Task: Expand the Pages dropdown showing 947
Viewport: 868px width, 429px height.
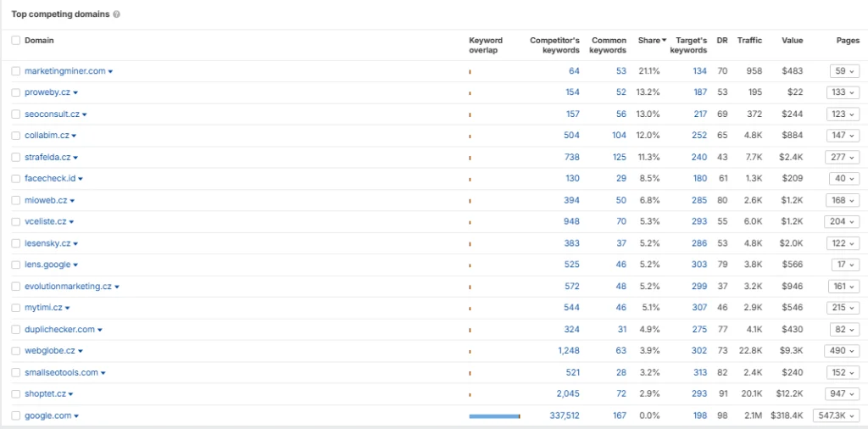Action: click(842, 393)
